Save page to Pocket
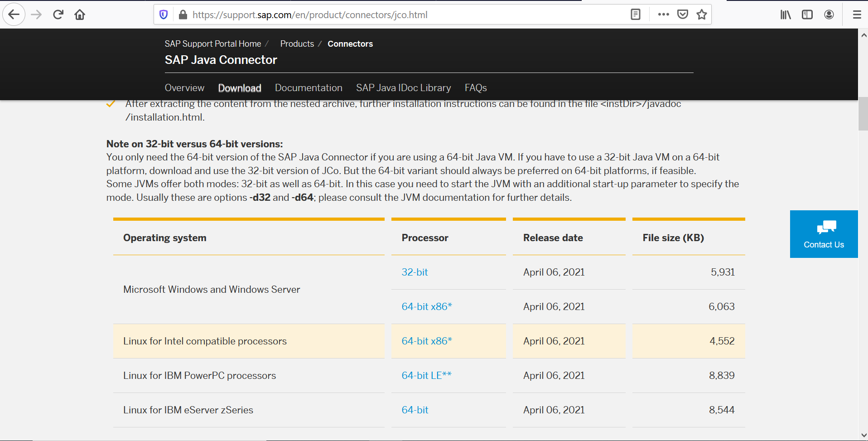The width and height of the screenshot is (868, 441). [683, 15]
